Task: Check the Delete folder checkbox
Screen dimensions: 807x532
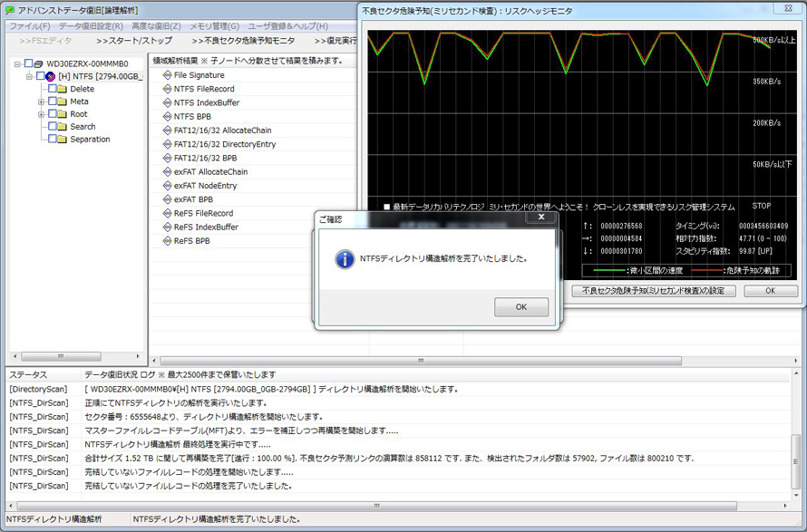Action: (53, 89)
